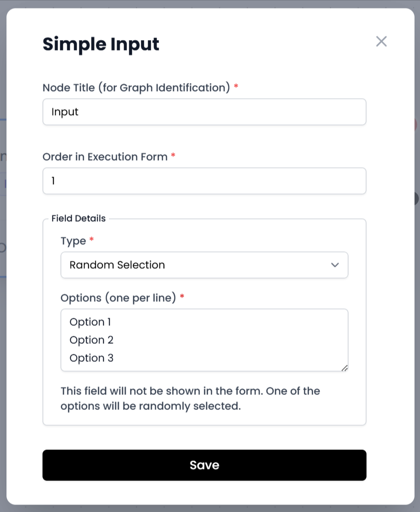Image resolution: width=420 pixels, height=512 pixels.
Task: Click the textarea resize handle corner
Action: pyautogui.click(x=344, y=368)
